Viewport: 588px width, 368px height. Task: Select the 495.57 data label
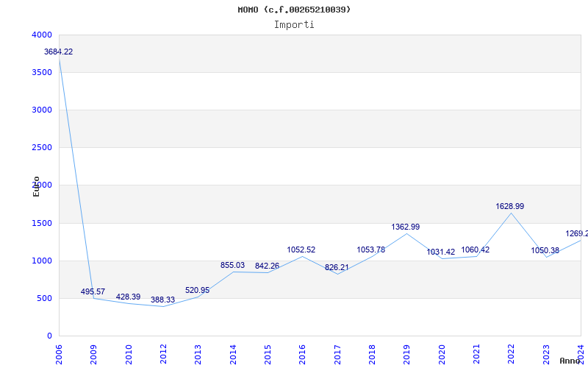pos(93,291)
